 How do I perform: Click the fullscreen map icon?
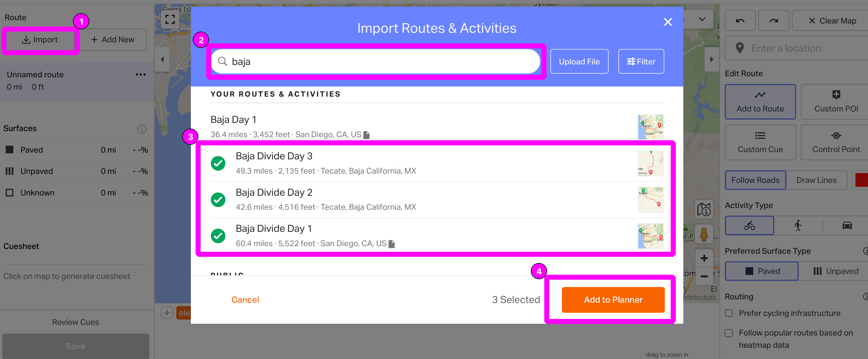(170, 19)
